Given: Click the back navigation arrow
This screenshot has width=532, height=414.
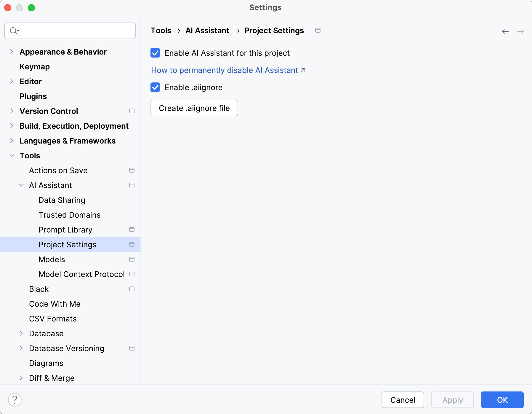Looking at the screenshot, I should coord(505,31).
